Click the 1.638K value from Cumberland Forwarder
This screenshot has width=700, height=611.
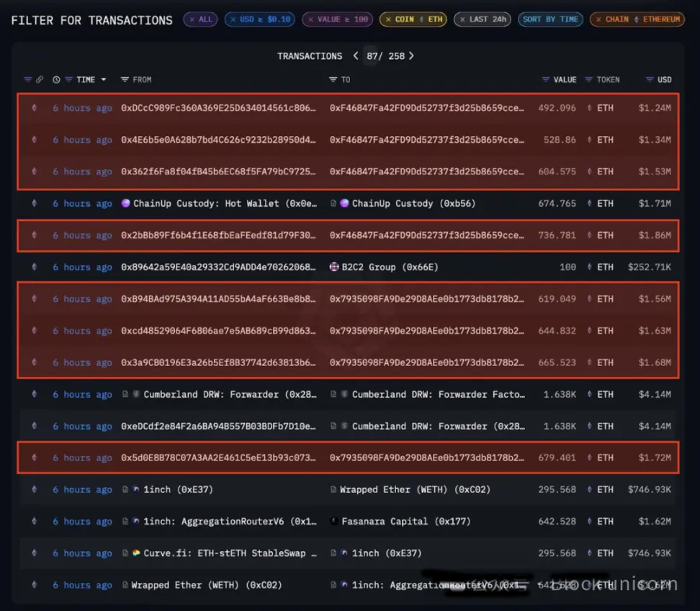[560, 394]
